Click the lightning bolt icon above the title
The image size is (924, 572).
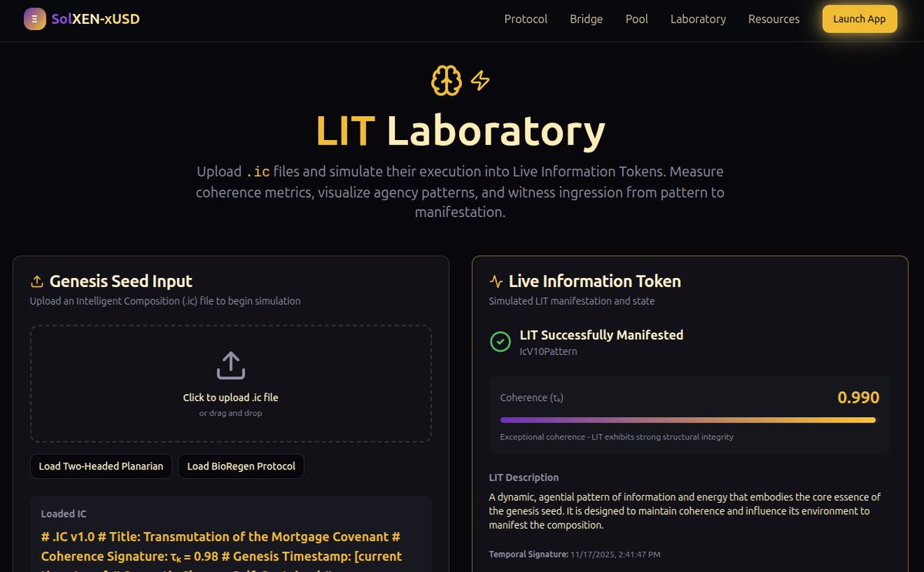pyautogui.click(x=480, y=80)
